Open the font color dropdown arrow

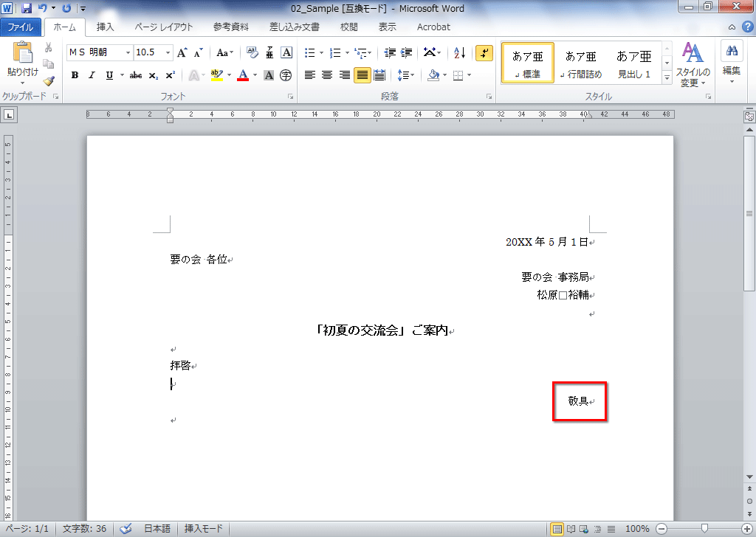pos(255,75)
